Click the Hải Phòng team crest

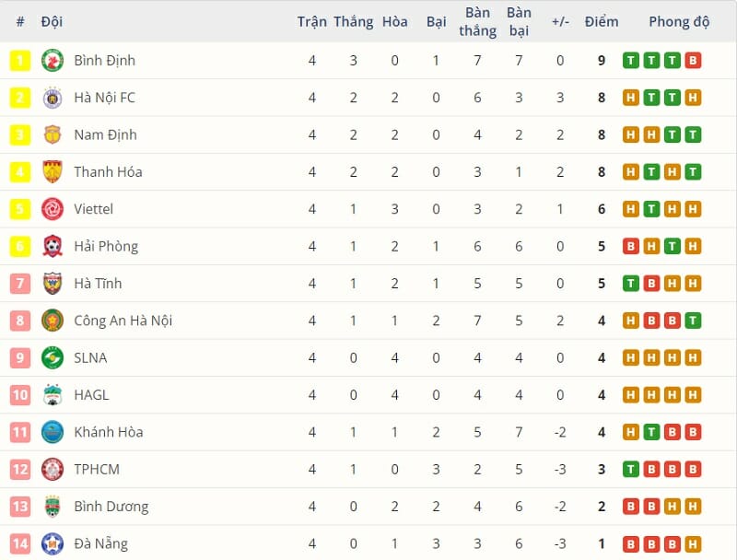[52, 247]
